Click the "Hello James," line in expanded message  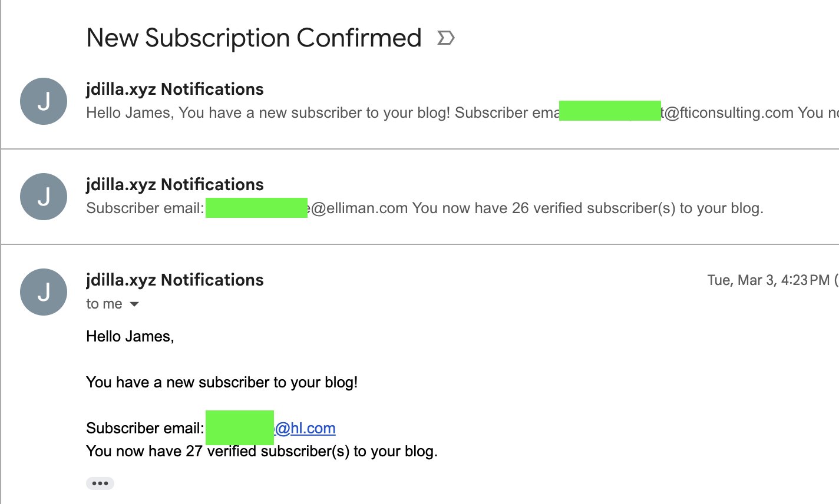pos(130,337)
